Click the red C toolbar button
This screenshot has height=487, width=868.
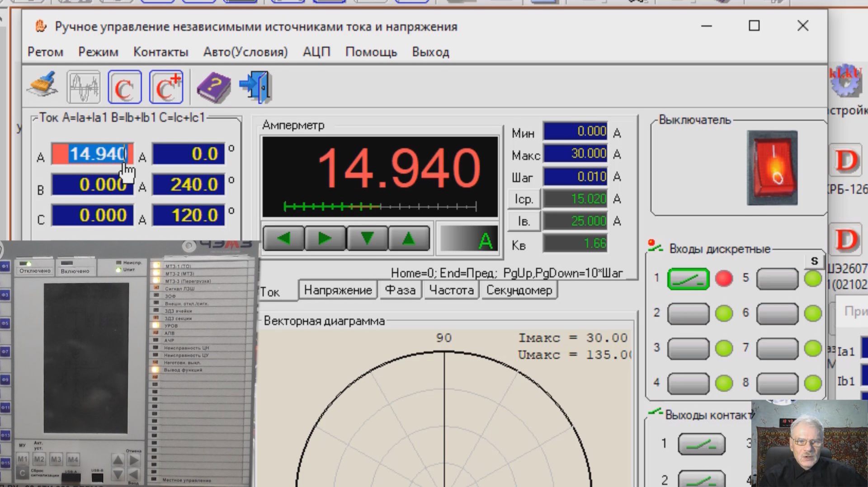click(x=125, y=87)
